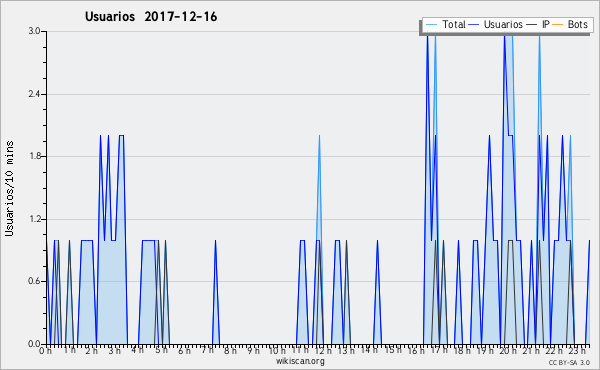
Task: Click the 3.0 y-axis value
Action: [x=34, y=31]
